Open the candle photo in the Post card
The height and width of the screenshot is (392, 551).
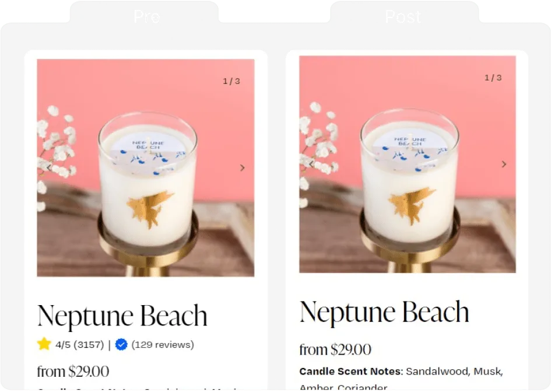point(408,164)
